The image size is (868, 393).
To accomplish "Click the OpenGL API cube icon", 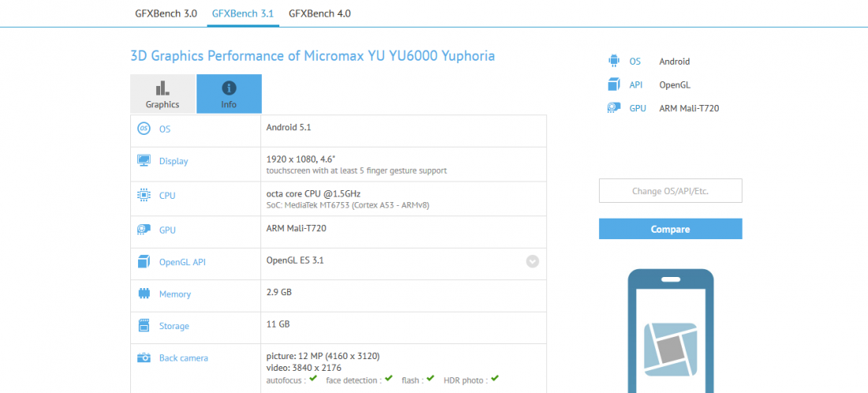I will (144, 262).
